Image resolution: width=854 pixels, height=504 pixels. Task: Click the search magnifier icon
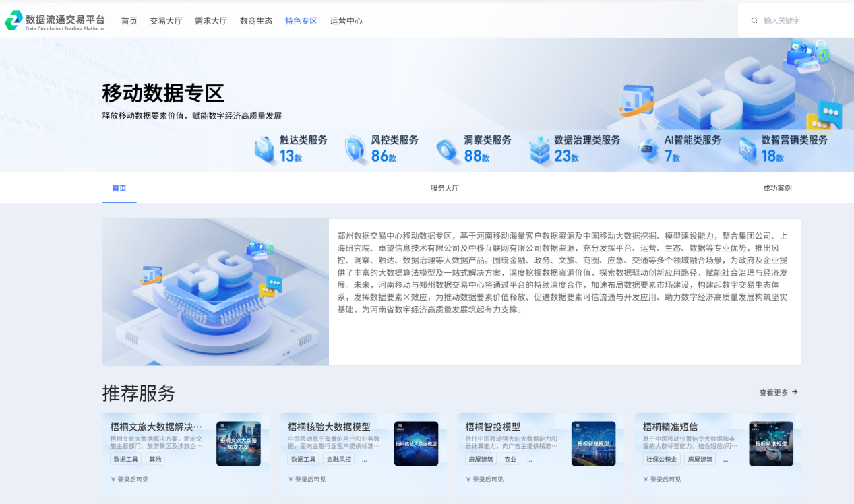754,21
